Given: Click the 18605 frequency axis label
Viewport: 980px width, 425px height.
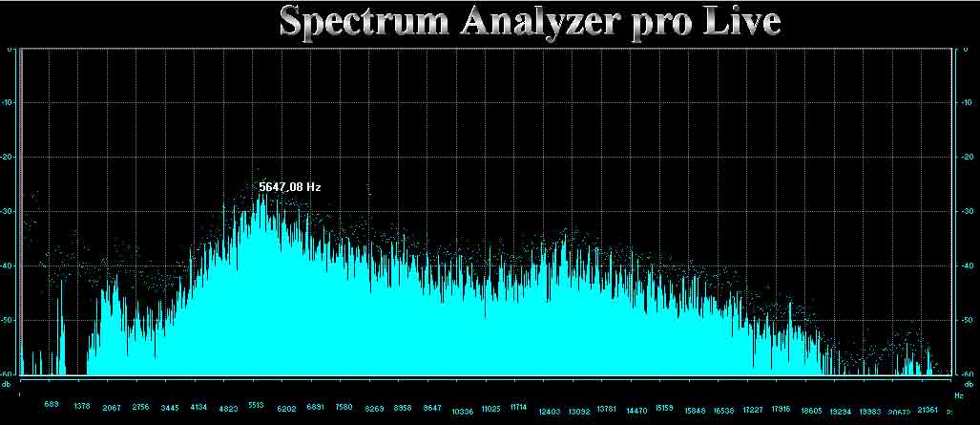Looking at the screenshot, I should pyautogui.click(x=812, y=411).
